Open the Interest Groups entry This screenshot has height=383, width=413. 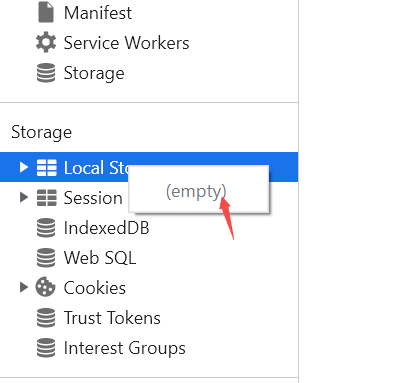coord(124,348)
